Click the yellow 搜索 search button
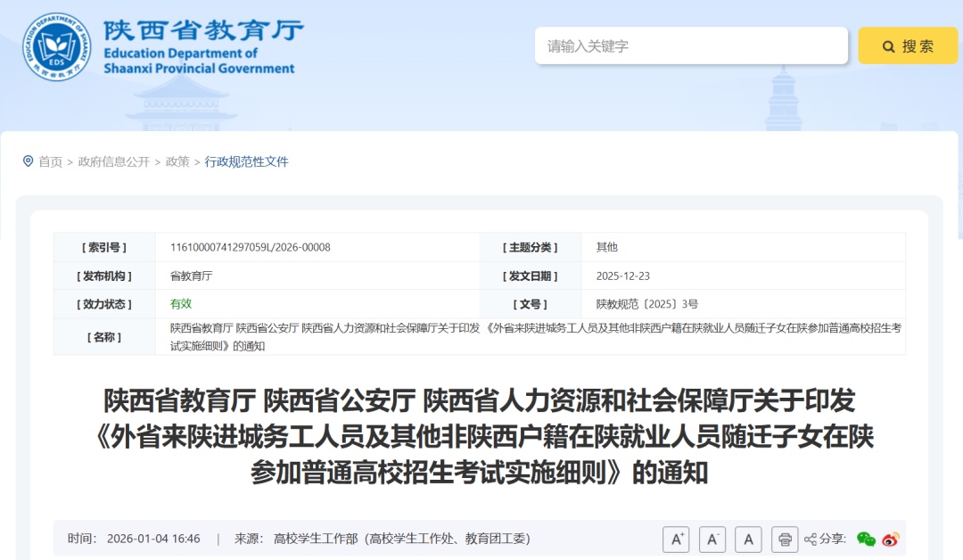The width and height of the screenshot is (963, 560). click(x=908, y=45)
